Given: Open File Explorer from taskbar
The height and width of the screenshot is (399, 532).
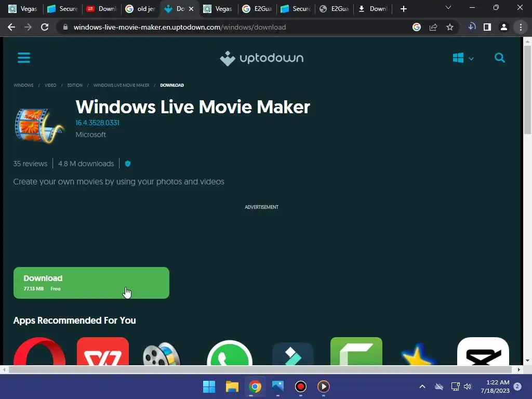Looking at the screenshot, I should pyautogui.click(x=232, y=387).
